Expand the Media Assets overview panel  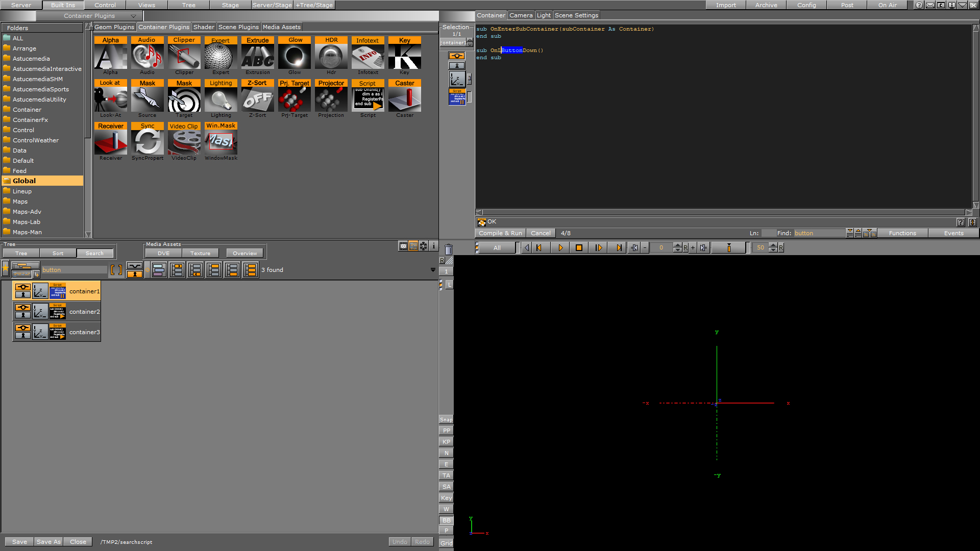(244, 253)
